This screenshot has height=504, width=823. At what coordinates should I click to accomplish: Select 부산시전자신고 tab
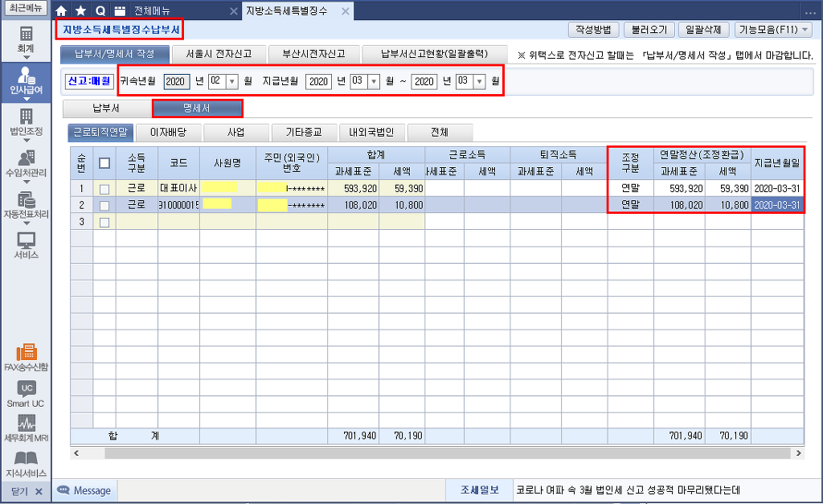[314, 54]
